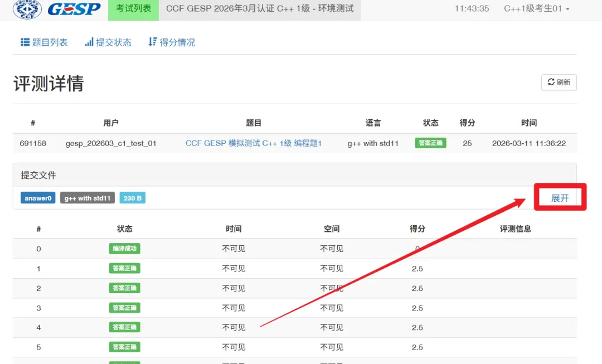Click the 答案正确 badge in test row 5
The image size is (602, 364).
[x=124, y=347]
